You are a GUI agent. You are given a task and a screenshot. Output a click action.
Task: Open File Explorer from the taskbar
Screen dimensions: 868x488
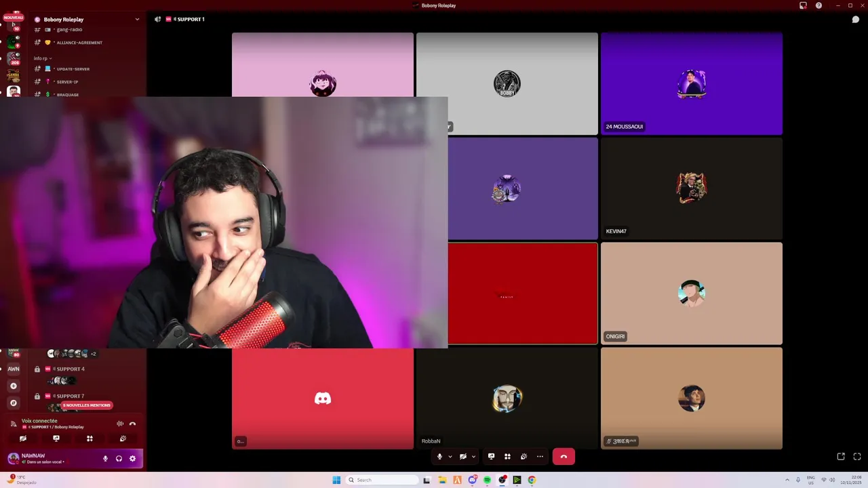click(x=442, y=480)
